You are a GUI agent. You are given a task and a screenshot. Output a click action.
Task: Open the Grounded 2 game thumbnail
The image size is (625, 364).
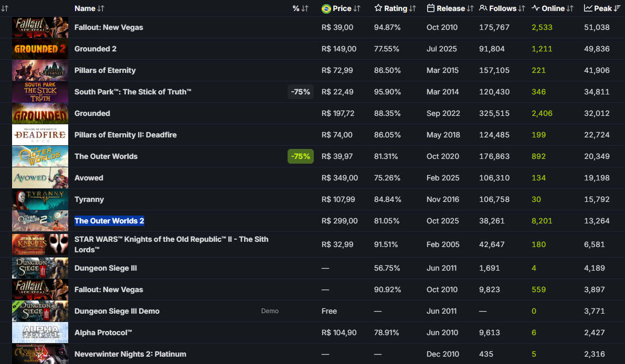(x=40, y=49)
